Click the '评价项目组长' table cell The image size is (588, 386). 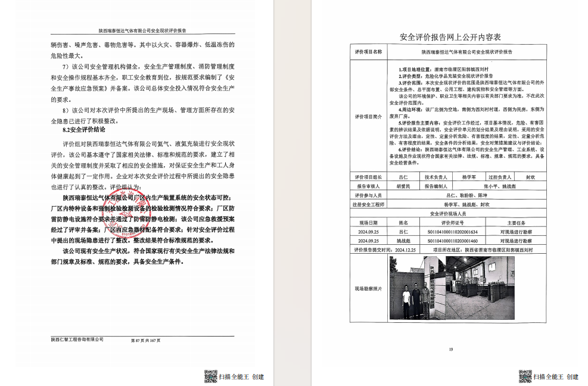coord(368,177)
